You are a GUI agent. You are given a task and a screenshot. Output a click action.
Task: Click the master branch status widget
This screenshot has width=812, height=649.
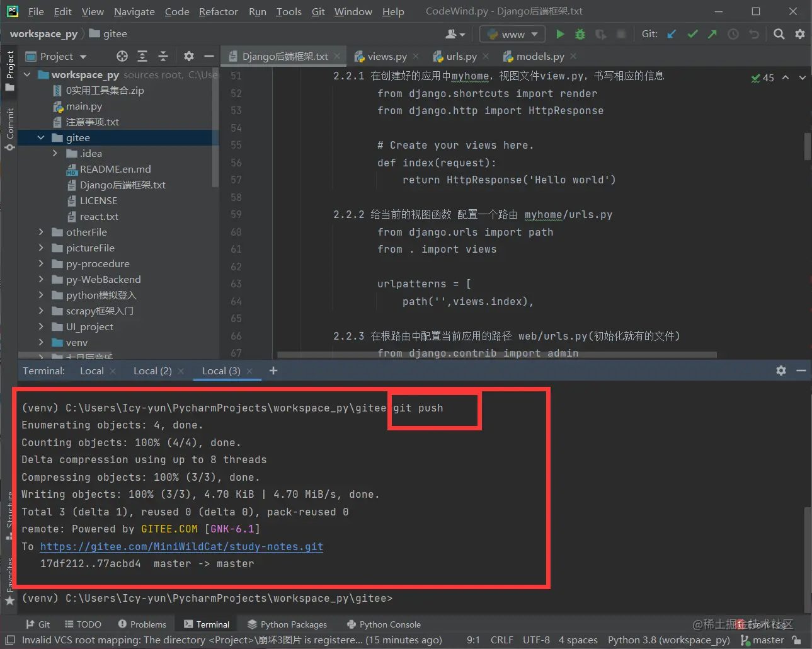[763, 640]
